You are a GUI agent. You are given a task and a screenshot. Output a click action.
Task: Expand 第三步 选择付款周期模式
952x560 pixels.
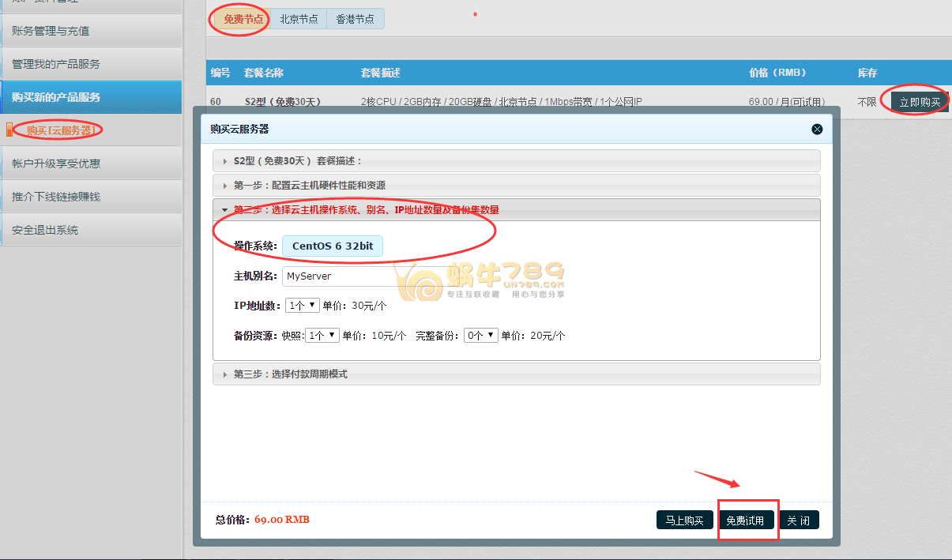point(517,374)
